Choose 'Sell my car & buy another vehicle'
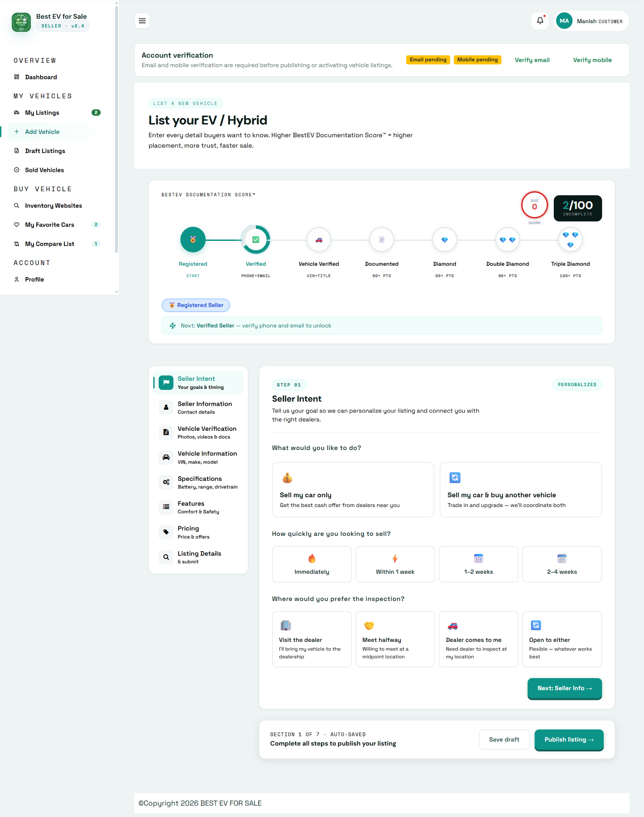This screenshot has width=644, height=817. 521,490
